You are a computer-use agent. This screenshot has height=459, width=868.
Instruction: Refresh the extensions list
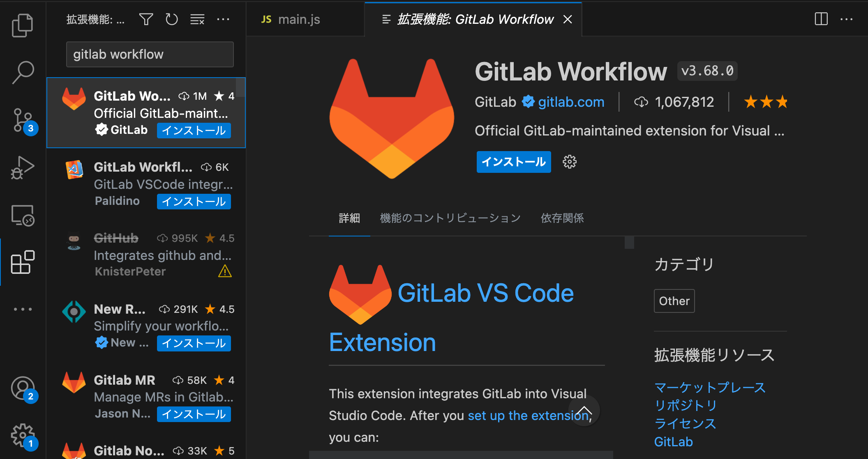coord(171,19)
